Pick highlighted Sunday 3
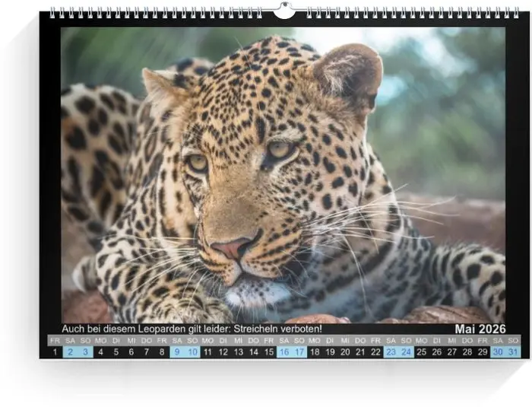 (85, 351)
